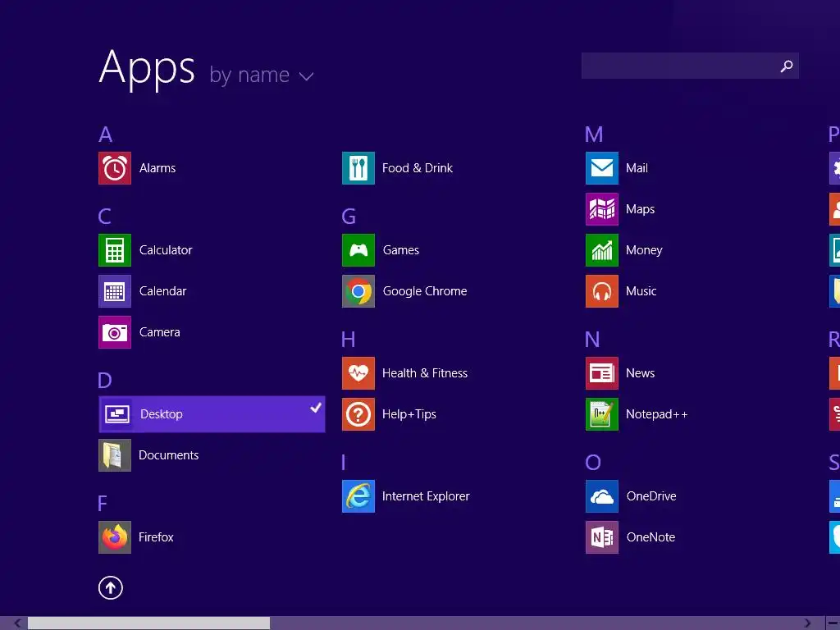This screenshot has width=840, height=630.
Task: Click the letter O group header
Action: [593, 463]
